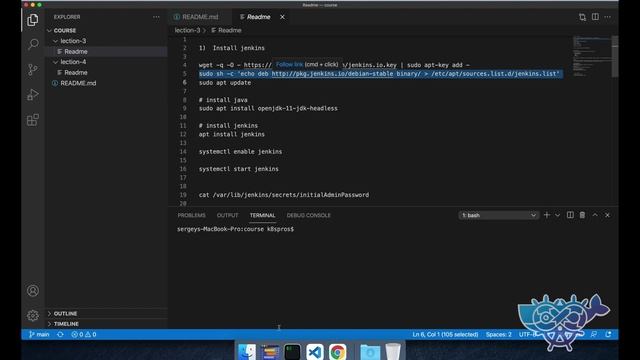Click Readme in the breadcrumb
Viewport: 640px width, 360px height.
[x=226, y=30]
